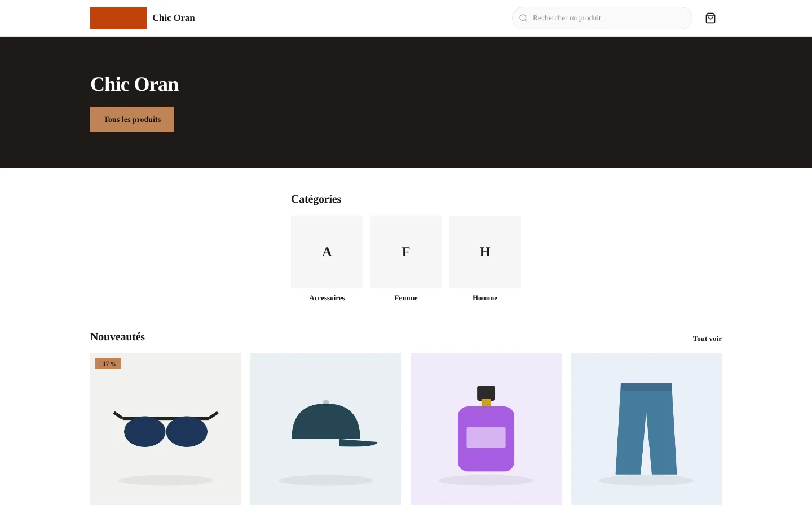Screen dimensions: 812x508
Task: Open the Femme category tile F
Action: (406, 252)
